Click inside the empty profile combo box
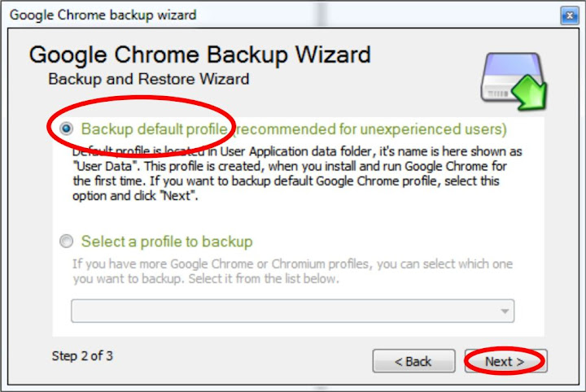586x392 pixels. [293, 311]
